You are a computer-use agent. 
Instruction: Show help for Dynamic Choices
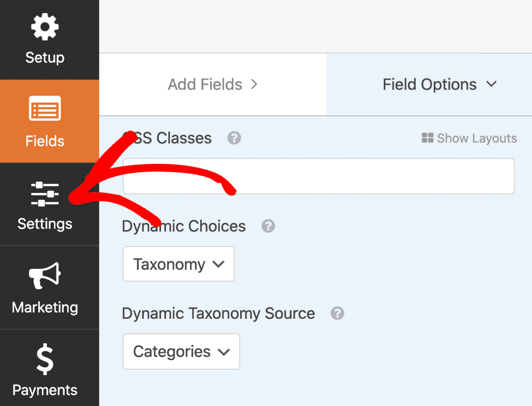pos(268,226)
